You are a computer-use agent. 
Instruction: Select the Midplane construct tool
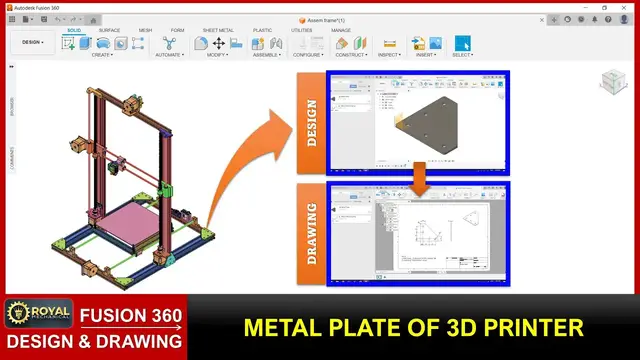(360, 43)
